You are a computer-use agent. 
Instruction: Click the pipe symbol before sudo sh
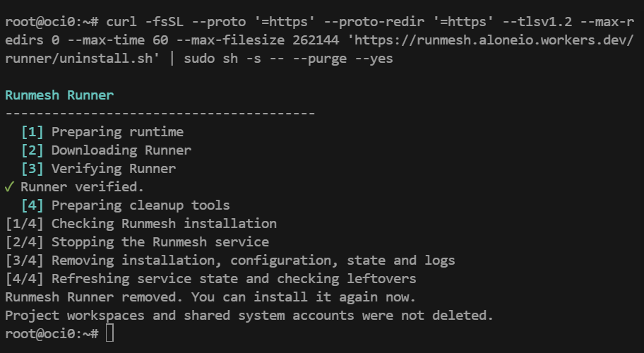172,59
